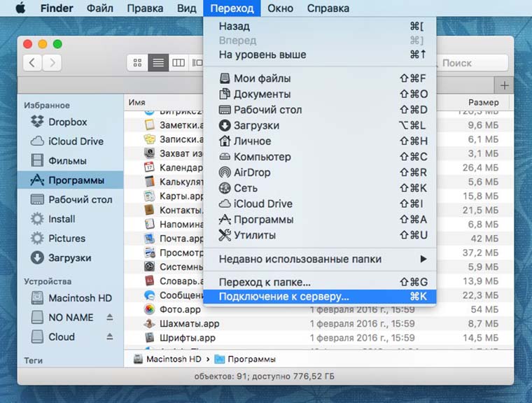
Task: Add a new tab with plus button
Action: pos(504,85)
